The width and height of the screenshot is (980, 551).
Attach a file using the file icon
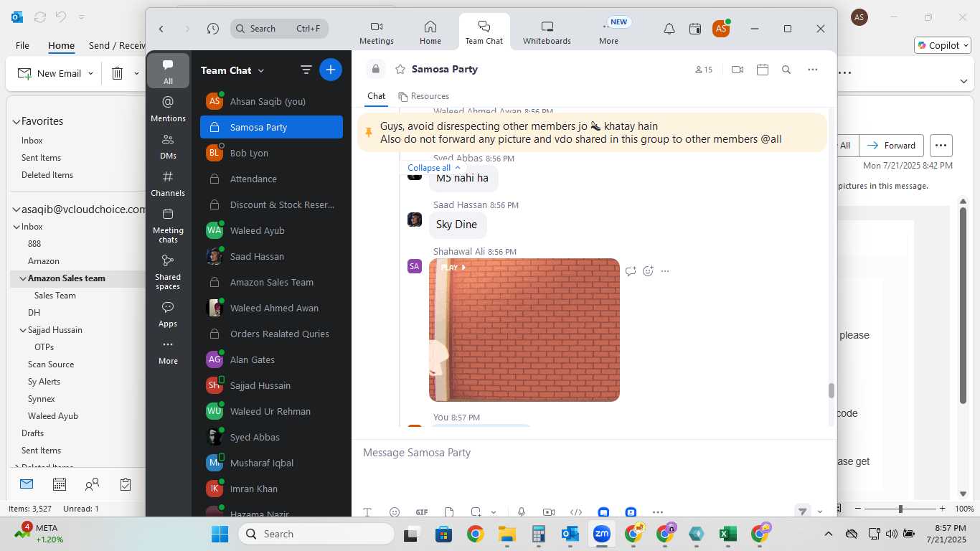pos(449,512)
